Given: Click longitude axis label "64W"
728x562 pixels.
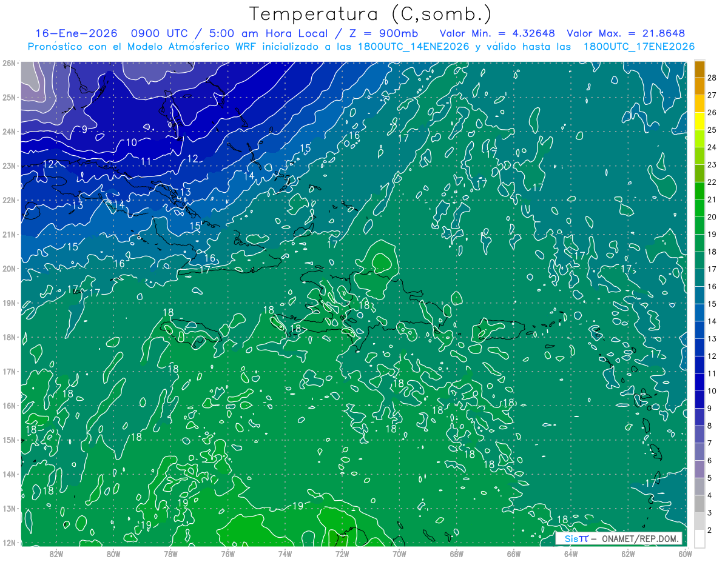Looking at the screenshot, I should tap(570, 554).
